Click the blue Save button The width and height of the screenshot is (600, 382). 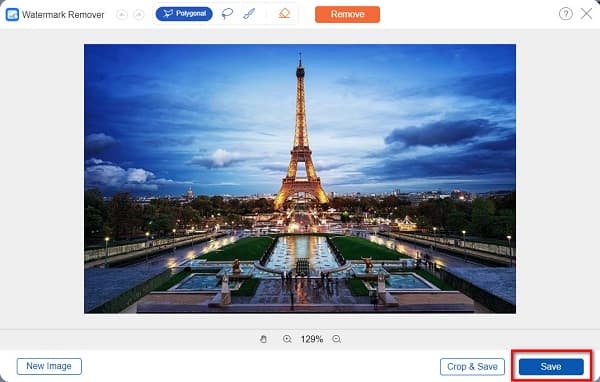(551, 367)
